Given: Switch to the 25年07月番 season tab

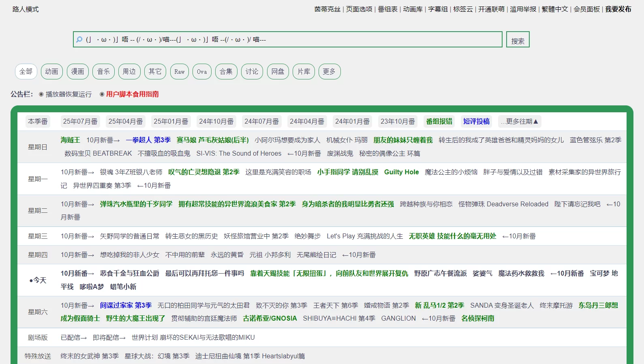Looking at the screenshot, I should click(x=80, y=121).
